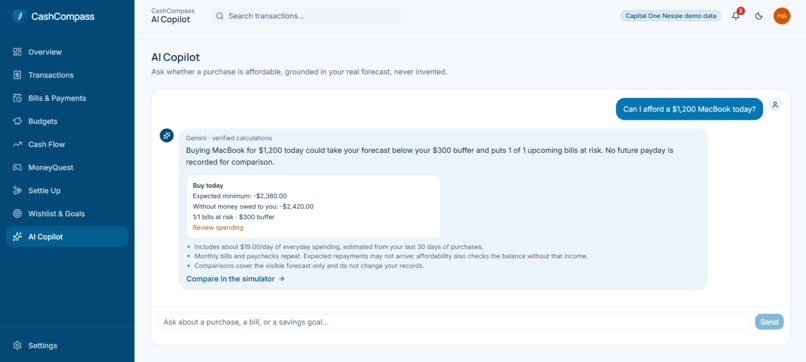This screenshot has width=806, height=362.
Task: Click the Ask about a purchase input
Action: 454,322
